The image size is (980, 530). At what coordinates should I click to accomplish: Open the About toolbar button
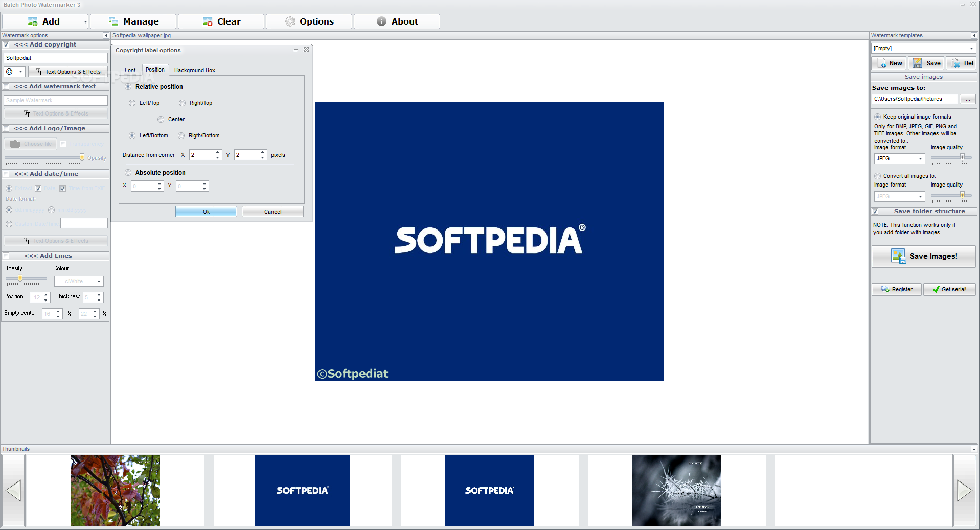397,21
